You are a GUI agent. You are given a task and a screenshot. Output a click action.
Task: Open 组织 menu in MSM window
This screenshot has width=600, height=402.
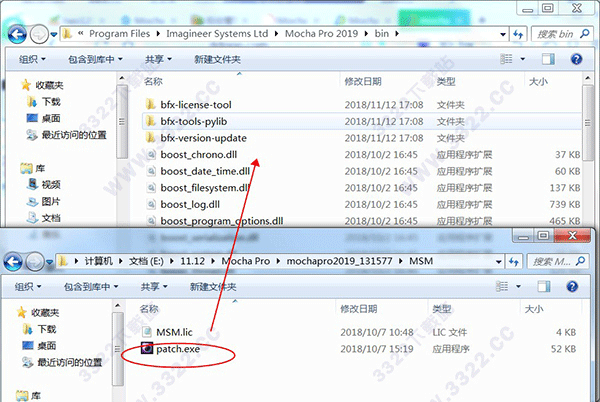(28, 286)
